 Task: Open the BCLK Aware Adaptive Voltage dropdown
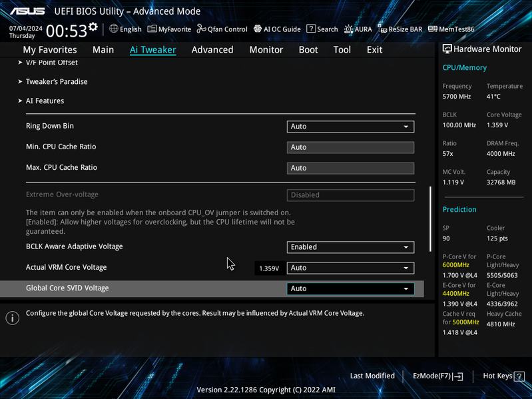(350, 247)
